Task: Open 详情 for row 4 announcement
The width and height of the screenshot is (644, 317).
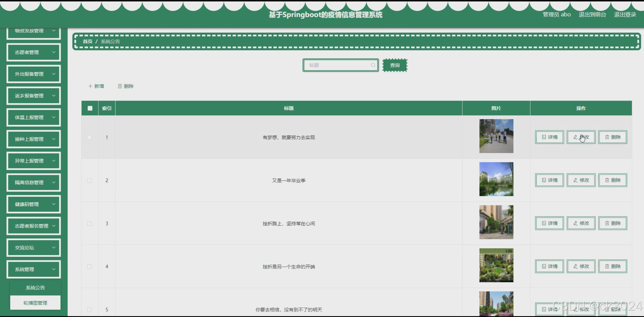Action: point(549,266)
